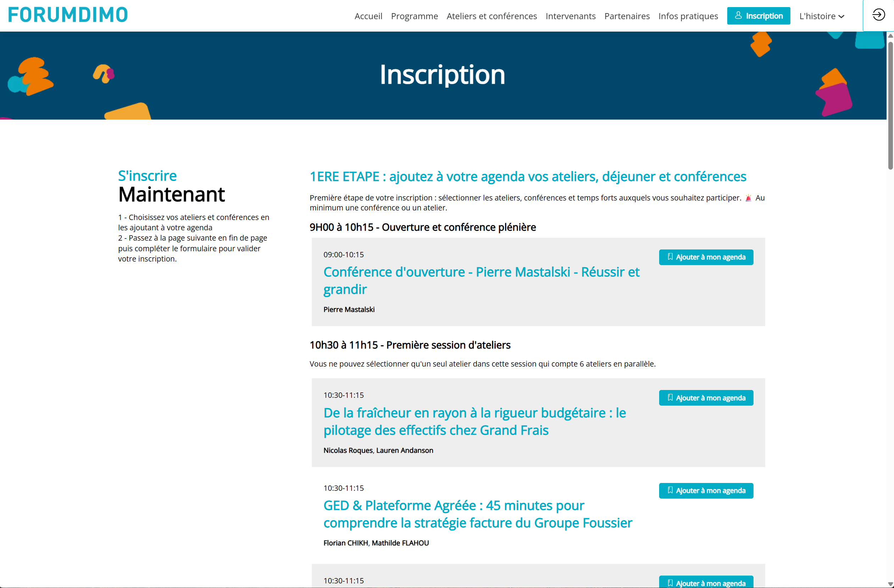Click the login arrow icon top right
Image resolution: width=894 pixels, height=588 pixels.
tap(878, 15)
